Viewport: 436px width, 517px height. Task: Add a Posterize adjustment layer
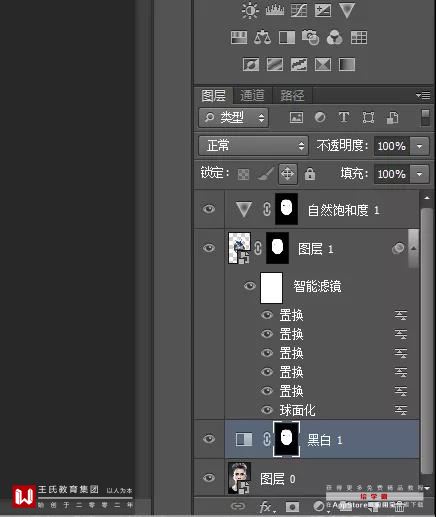[x=275, y=64]
